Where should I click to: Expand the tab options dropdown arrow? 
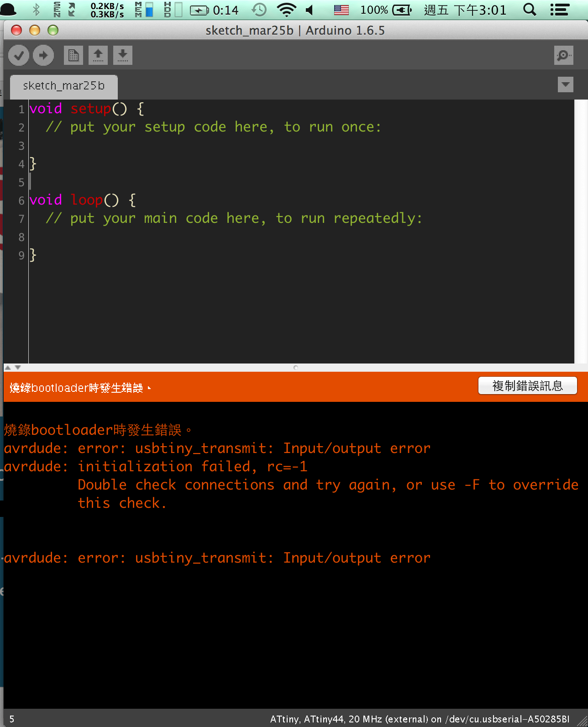click(x=566, y=84)
